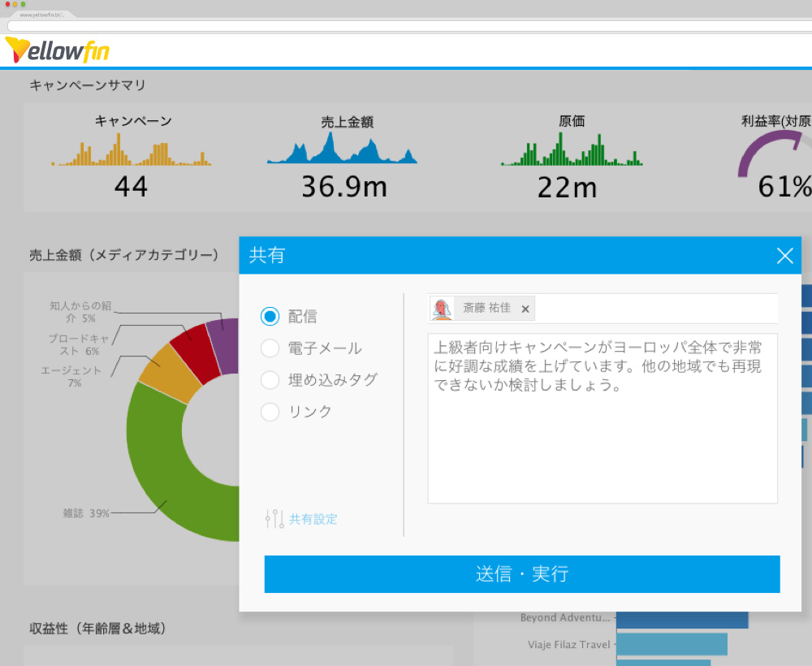This screenshot has width=812, height=666.
Task: Select the 電子メール sharing option
Action: click(270, 348)
